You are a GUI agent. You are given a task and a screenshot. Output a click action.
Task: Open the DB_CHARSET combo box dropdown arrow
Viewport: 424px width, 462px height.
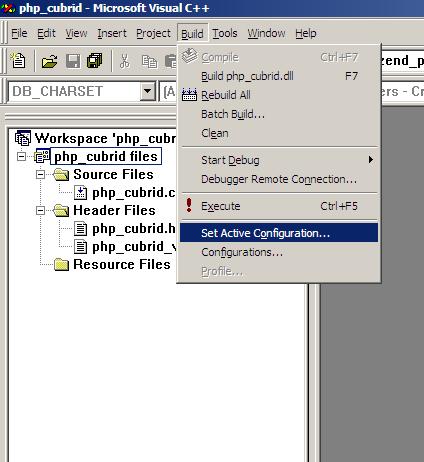pyautogui.click(x=147, y=91)
